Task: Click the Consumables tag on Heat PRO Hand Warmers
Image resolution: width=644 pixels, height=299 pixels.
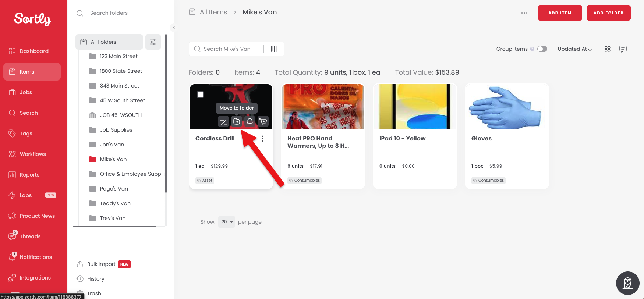Action: 304,181
